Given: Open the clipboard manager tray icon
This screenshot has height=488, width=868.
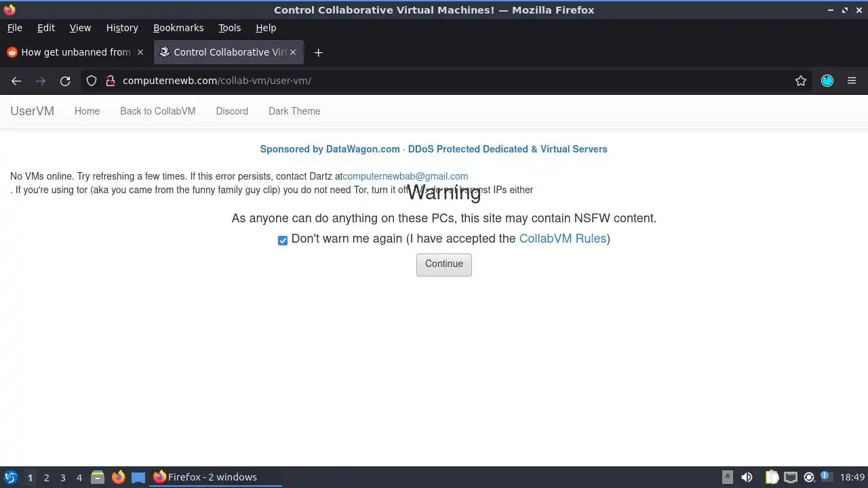Looking at the screenshot, I should pos(772,477).
